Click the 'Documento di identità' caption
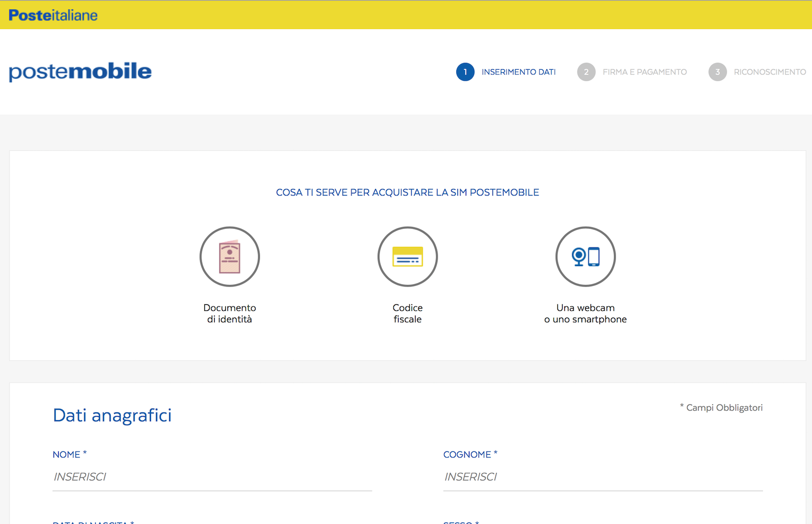This screenshot has height=524, width=812. [x=229, y=313]
